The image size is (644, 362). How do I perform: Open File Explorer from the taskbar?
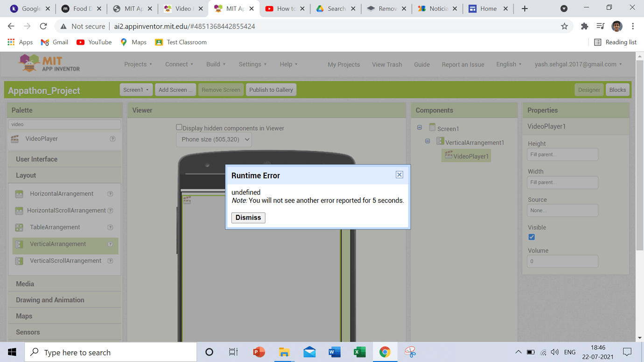click(284, 352)
